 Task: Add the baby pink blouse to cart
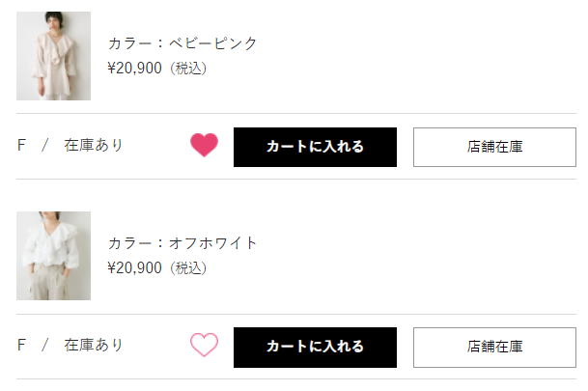point(315,147)
